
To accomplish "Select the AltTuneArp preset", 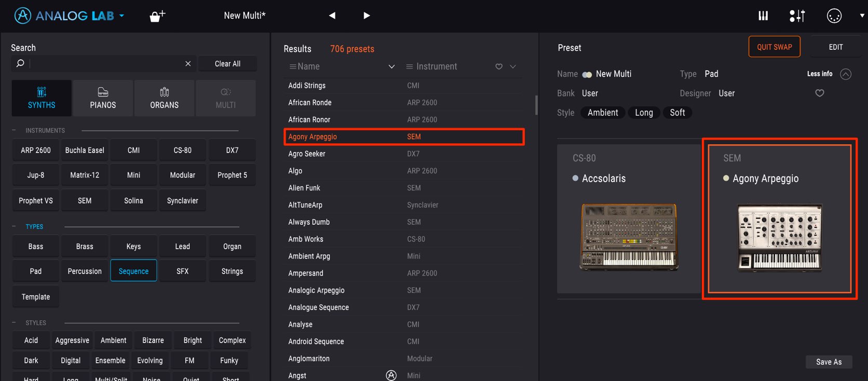I will click(403, 205).
